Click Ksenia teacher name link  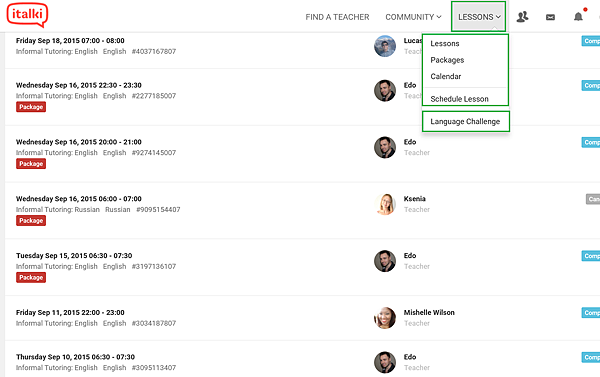[x=414, y=199]
